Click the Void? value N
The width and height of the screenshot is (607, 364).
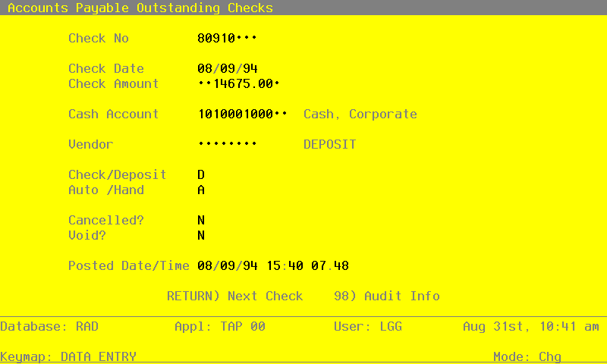click(x=201, y=235)
